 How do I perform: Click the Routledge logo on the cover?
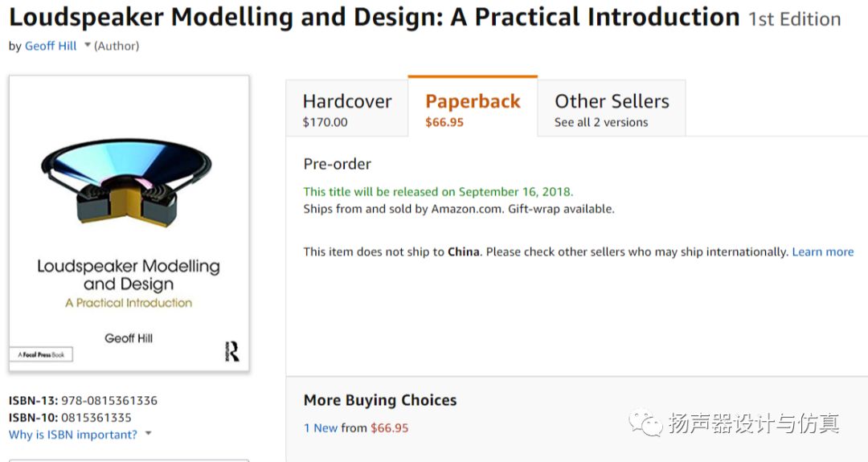(231, 350)
